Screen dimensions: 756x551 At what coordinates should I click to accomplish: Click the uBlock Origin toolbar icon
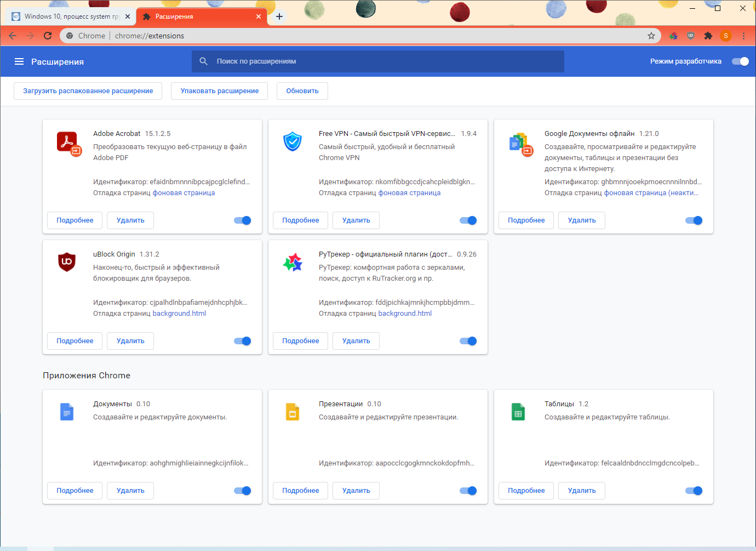pyautogui.click(x=691, y=36)
